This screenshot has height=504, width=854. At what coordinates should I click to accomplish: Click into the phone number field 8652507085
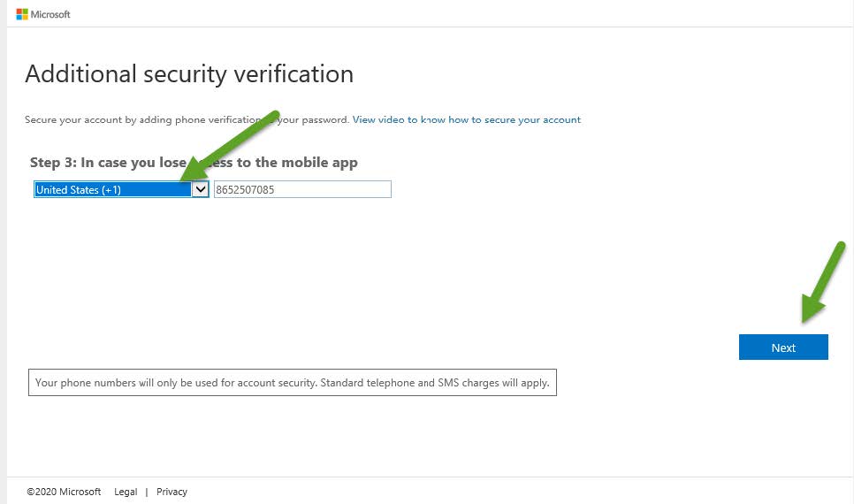tap(302, 189)
